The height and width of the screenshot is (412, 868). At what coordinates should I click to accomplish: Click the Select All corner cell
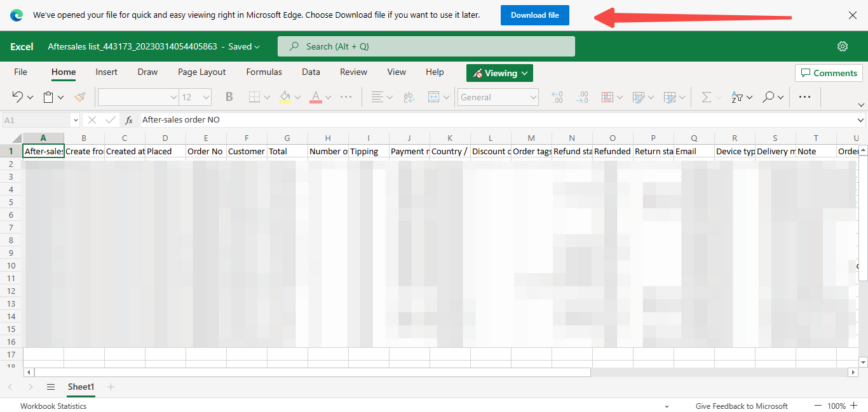[11, 138]
